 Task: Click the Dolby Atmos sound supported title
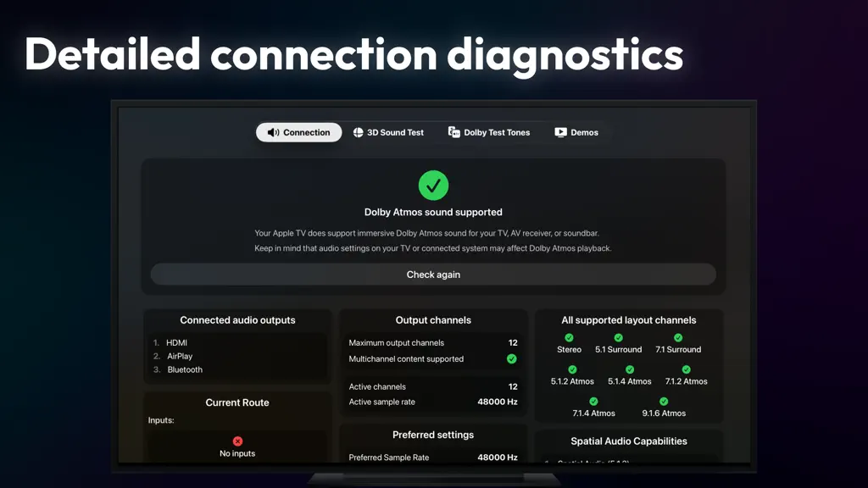433,212
